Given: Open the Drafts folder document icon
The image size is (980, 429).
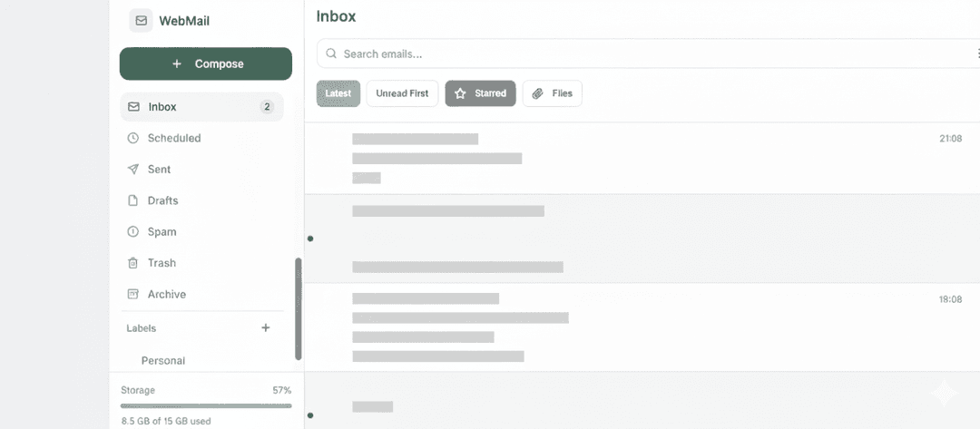Looking at the screenshot, I should [x=133, y=200].
